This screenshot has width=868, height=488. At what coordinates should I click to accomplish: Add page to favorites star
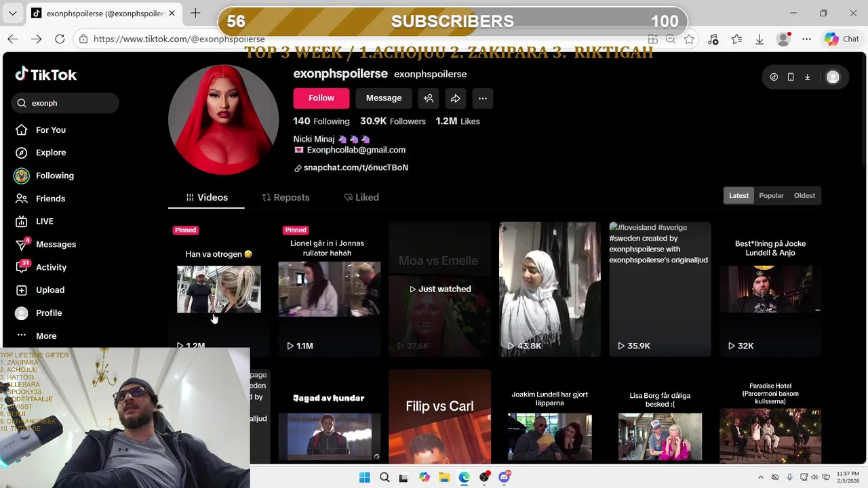coord(689,39)
